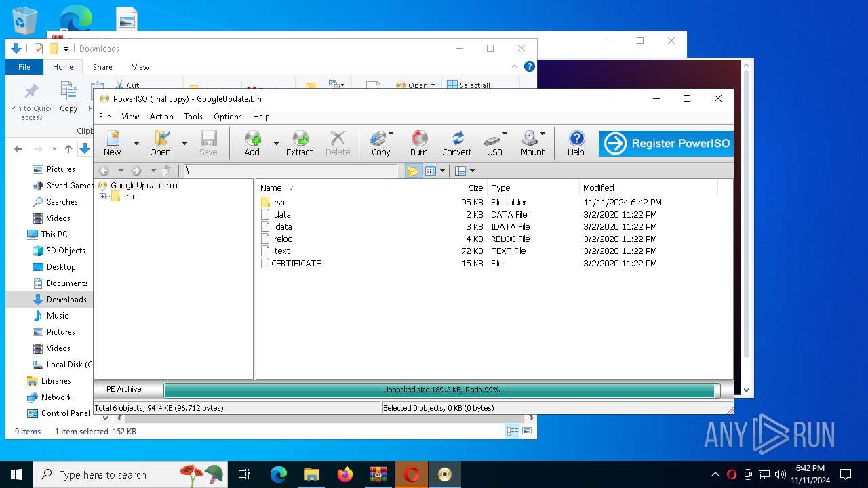The image size is (868, 488).
Task: Open the Share tab in Explorer ribbon
Action: [102, 67]
